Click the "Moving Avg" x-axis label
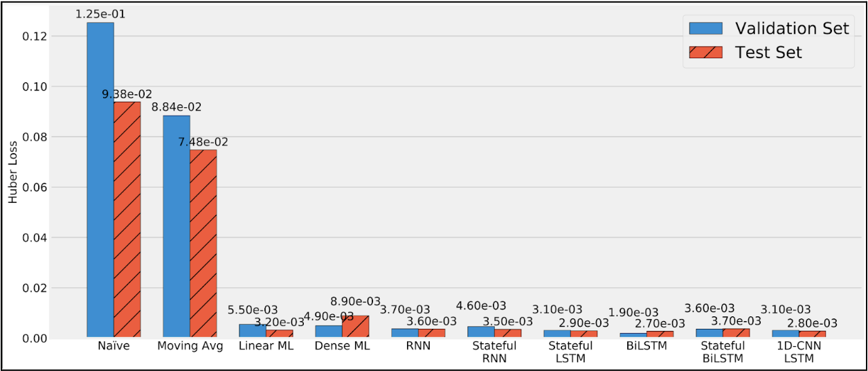868x371 pixels. (190, 346)
